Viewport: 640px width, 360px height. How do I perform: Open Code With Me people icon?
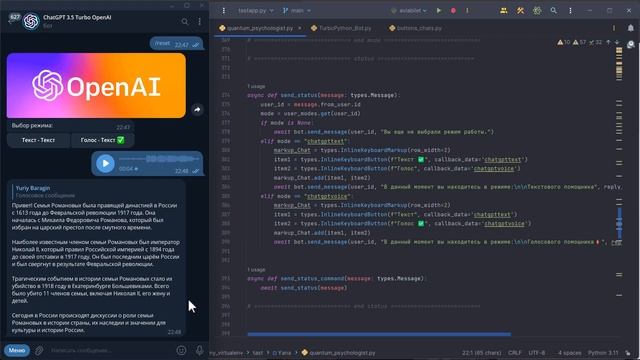(x=504, y=11)
